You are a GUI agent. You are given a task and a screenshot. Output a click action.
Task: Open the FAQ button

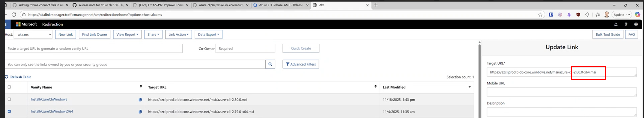point(631,34)
